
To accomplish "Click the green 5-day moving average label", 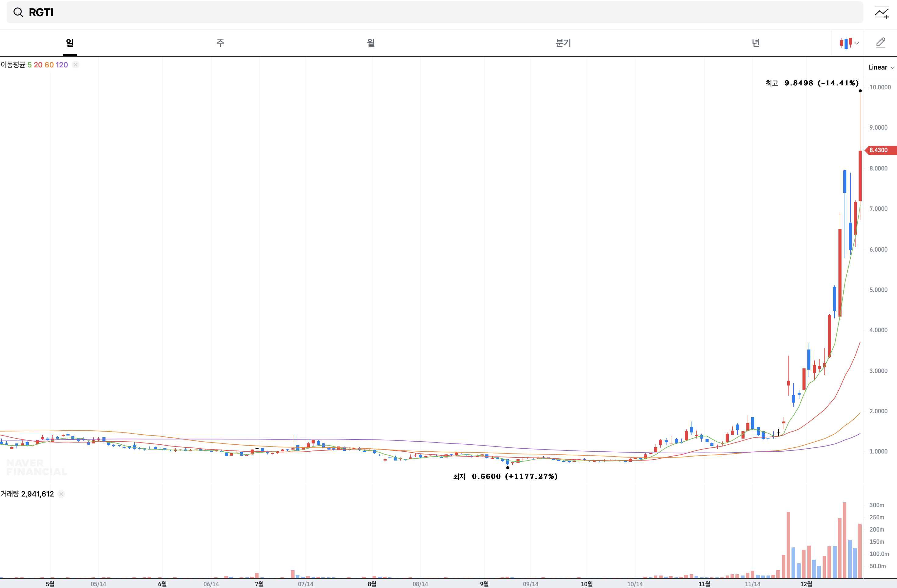I will (x=29, y=65).
